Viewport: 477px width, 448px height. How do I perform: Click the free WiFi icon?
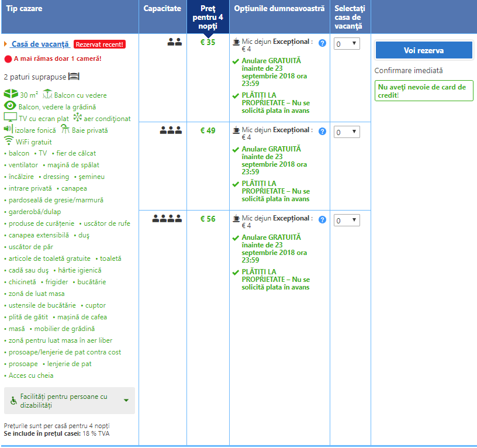pyautogui.click(x=9, y=141)
